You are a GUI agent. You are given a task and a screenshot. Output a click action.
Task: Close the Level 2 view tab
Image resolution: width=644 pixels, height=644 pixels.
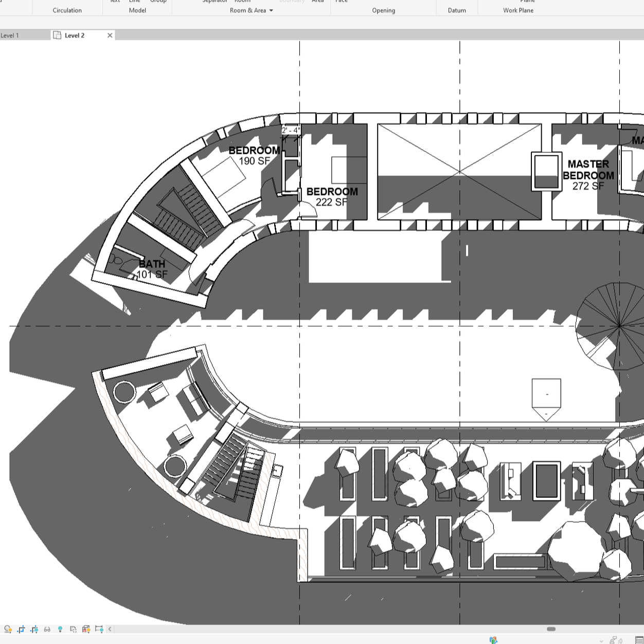click(x=110, y=35)
